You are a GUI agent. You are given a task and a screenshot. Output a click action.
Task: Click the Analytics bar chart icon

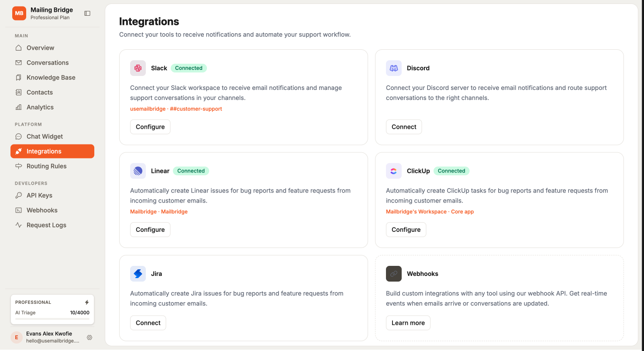point(18,107)
